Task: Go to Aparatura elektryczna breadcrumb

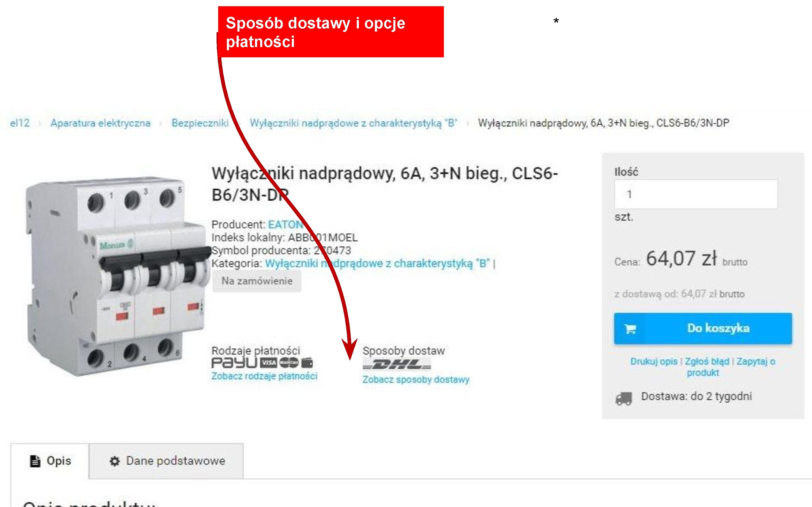Action: 101,123
